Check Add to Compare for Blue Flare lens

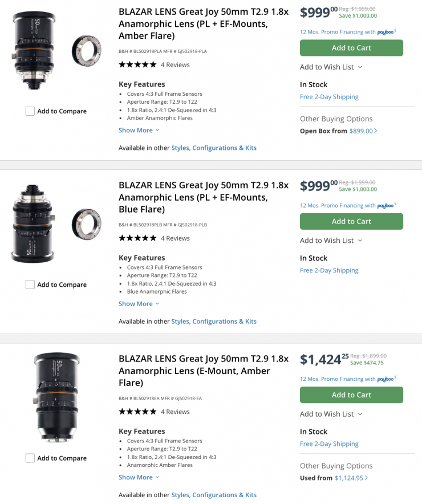[x=30, y=284]
